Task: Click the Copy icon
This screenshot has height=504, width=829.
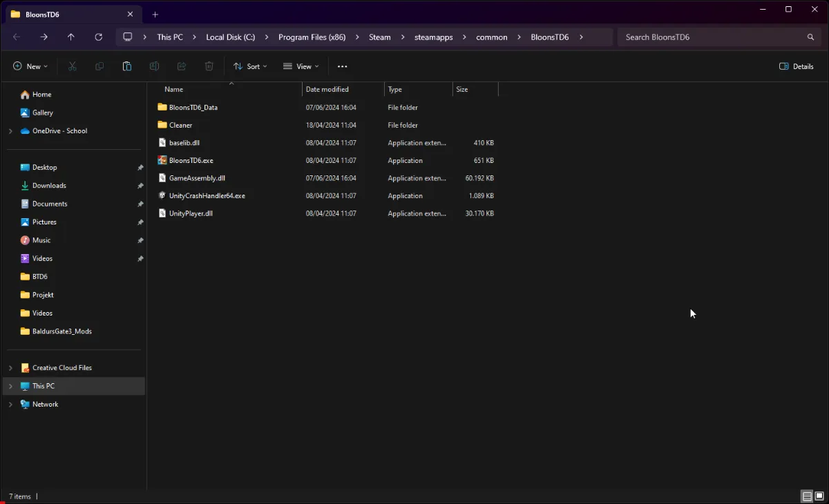Action: [99, 66]
